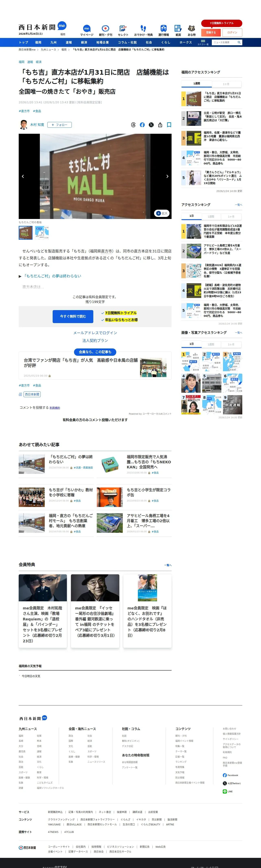Click the search magnifier icon

click(x=239, y=42)
